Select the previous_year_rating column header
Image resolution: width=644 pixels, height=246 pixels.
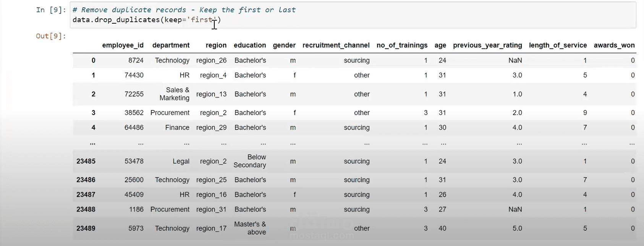click(487, 45)
